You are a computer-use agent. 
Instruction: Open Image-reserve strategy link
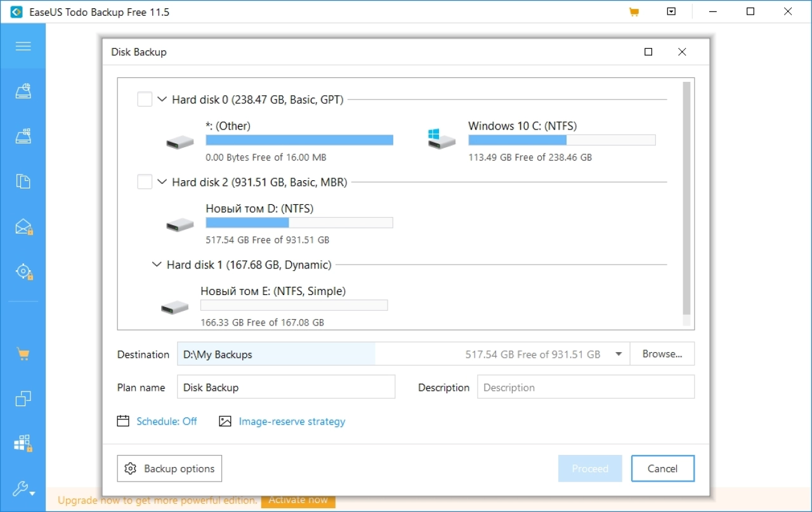(x=292, y=421)
